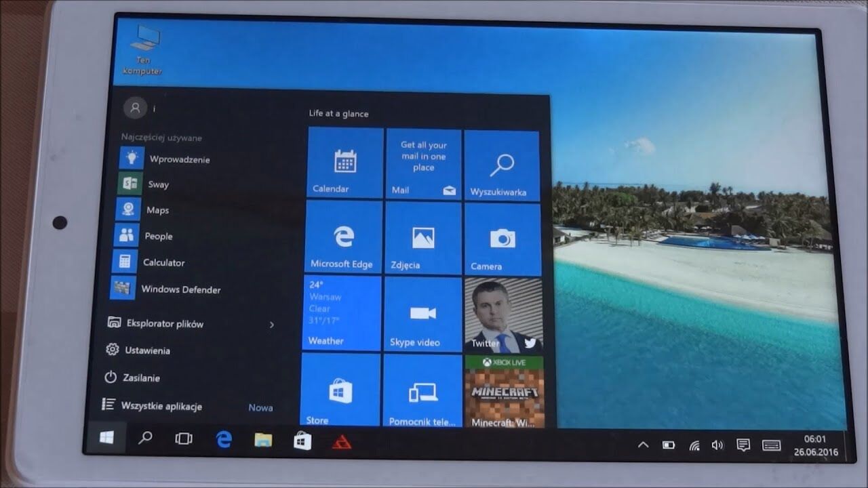Launch Sway from most used list
Screen dimensions: 868x488
(x=144, y=184)
